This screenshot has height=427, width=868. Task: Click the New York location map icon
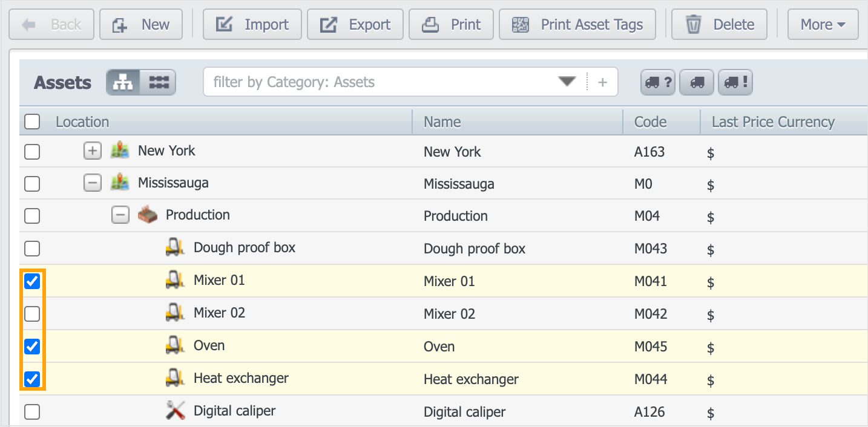[120, 151]
